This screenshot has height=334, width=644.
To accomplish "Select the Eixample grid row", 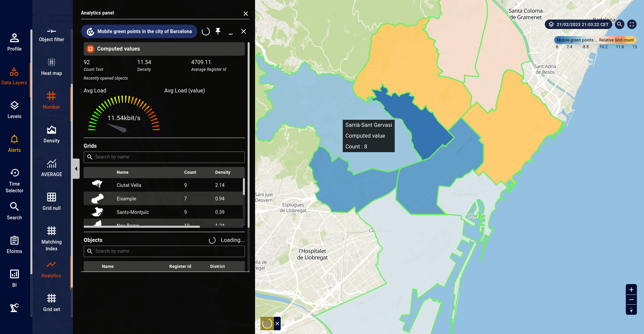I will point(163,199).
